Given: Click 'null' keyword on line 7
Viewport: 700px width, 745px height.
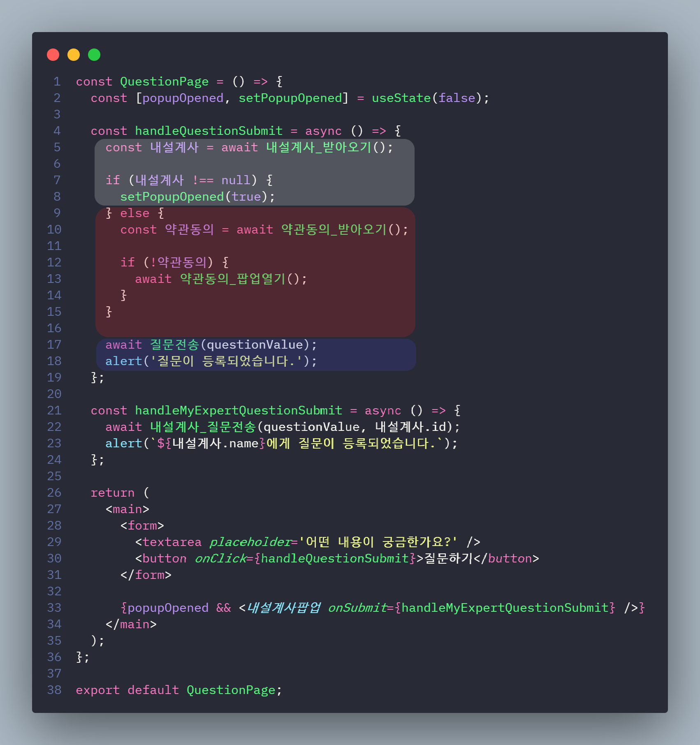Looking at the screenshot, I should 236,180.
